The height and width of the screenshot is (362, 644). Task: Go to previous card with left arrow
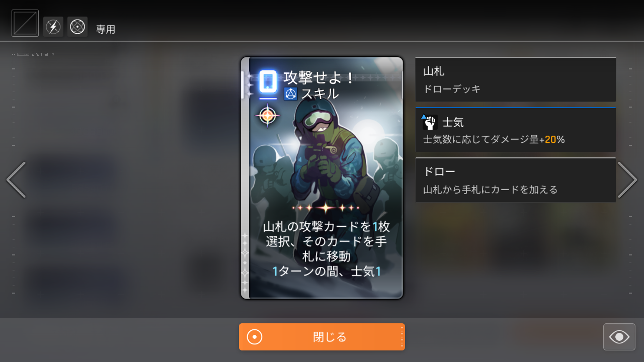(16, 179)
